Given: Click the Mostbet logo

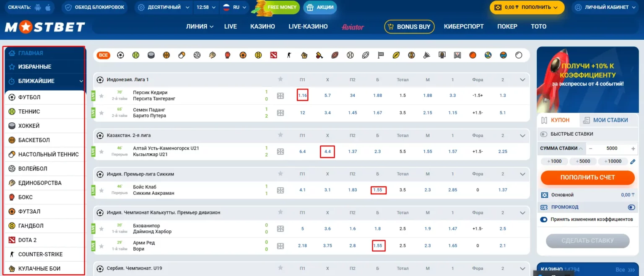Looking at the screenshot, I should pos(45,27).
